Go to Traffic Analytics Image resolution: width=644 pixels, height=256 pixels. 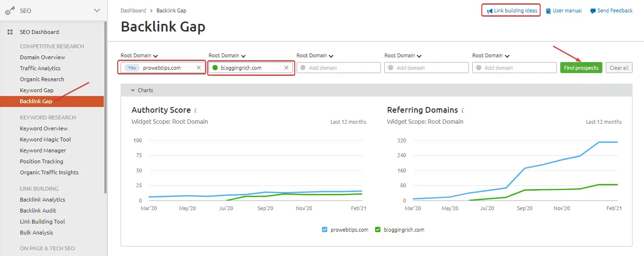40,68
